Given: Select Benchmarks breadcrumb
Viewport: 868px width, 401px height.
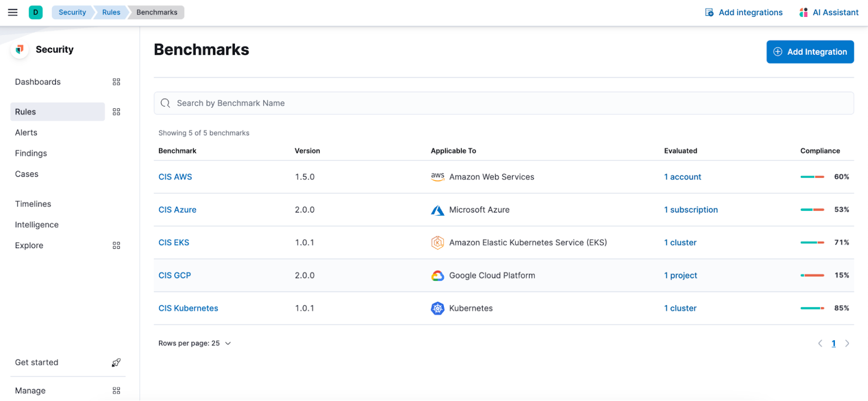Looking at the screenshot, I should click(157, 12).
